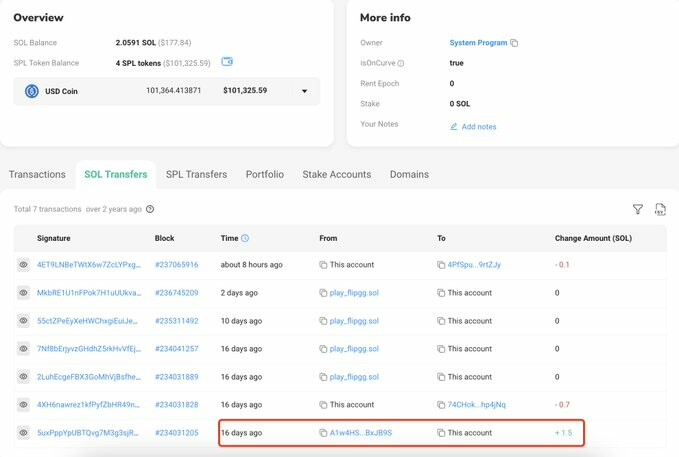
Task: Show the isOnCurve info tooltip icon
Action: (401, 63)
